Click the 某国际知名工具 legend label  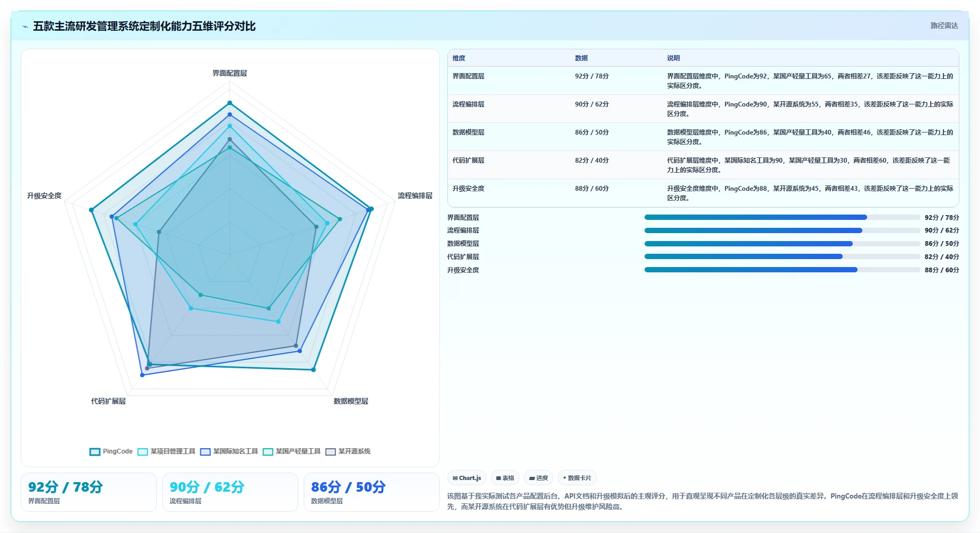(x=235, y=451)
